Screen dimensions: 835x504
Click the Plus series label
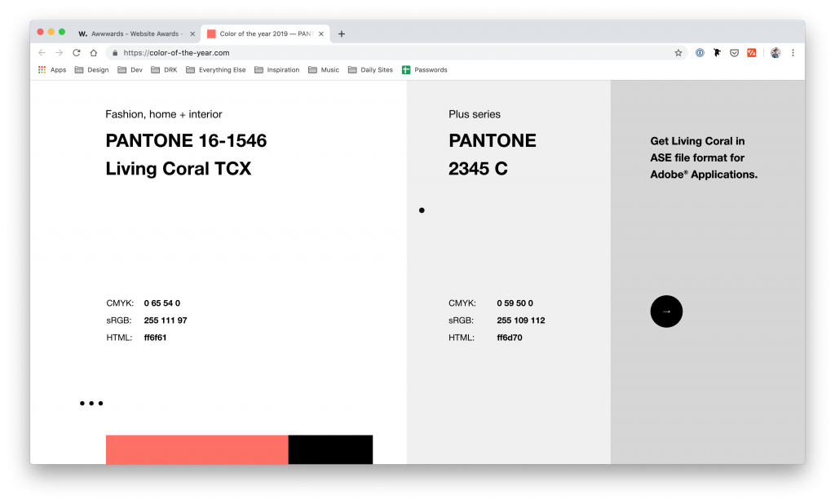(475, 114)
